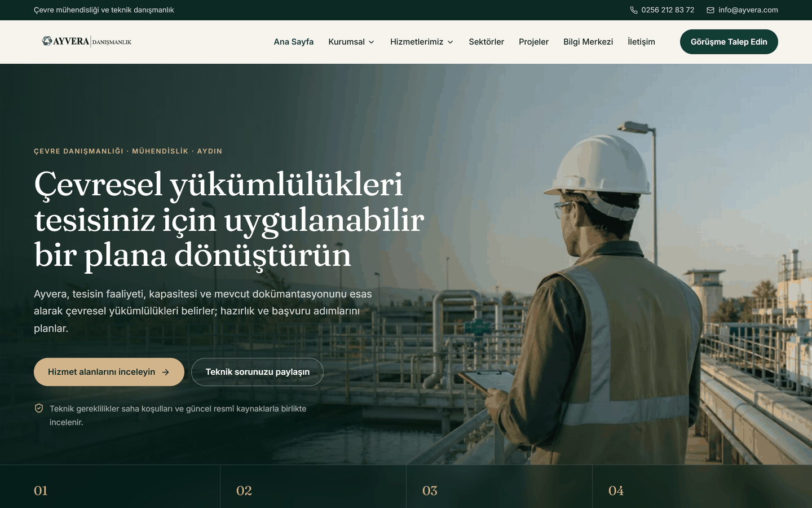The height and width of the screenshot is (508, 812).
Task: Click the envelope email icon
Action: pyautogui.click(x=710, y=10)
